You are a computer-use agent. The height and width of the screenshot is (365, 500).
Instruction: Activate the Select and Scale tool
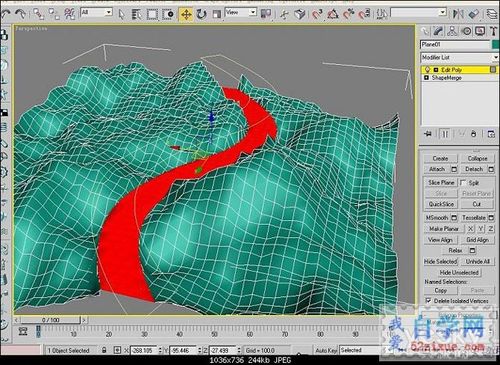[x=217, y=14]
